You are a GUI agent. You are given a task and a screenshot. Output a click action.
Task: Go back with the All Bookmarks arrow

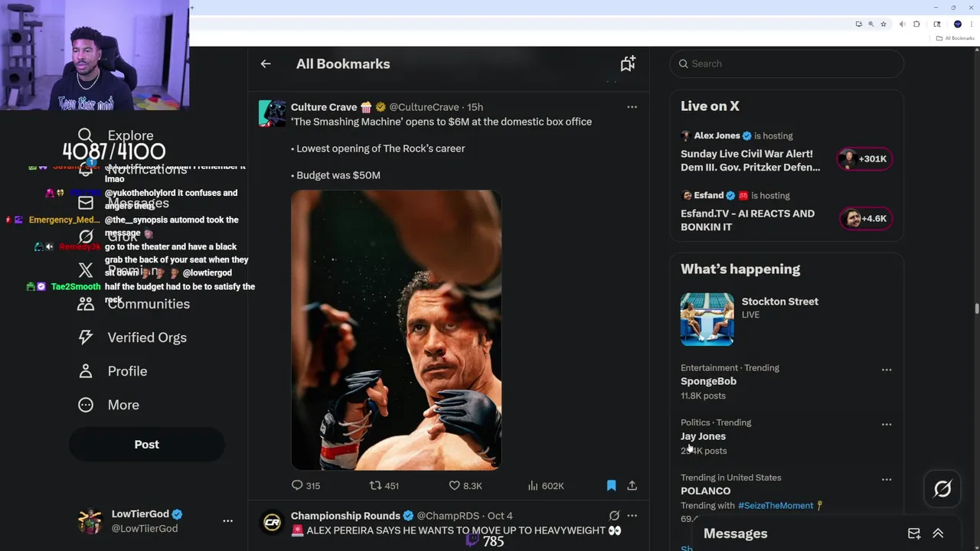(266, 64)
